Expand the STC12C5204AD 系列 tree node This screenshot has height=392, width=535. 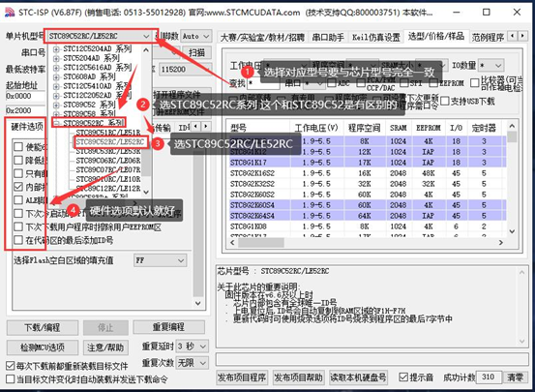pyautogui.click(x=56, y=49)
